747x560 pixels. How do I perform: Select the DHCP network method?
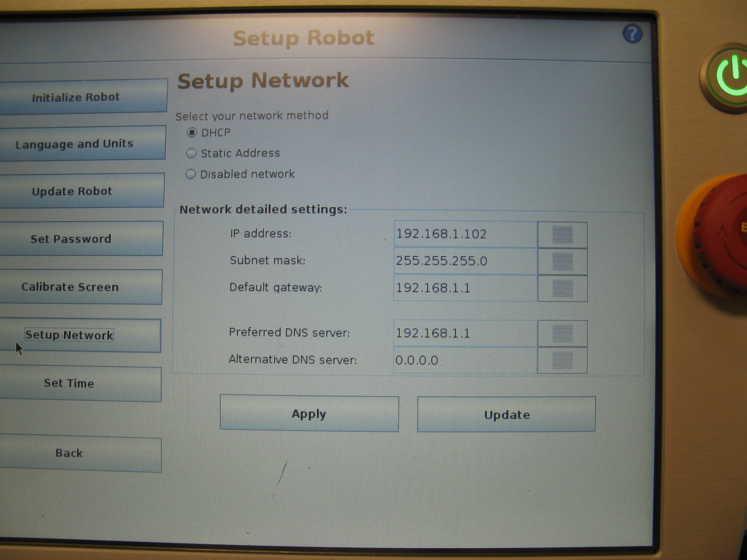tap(192, 133)
